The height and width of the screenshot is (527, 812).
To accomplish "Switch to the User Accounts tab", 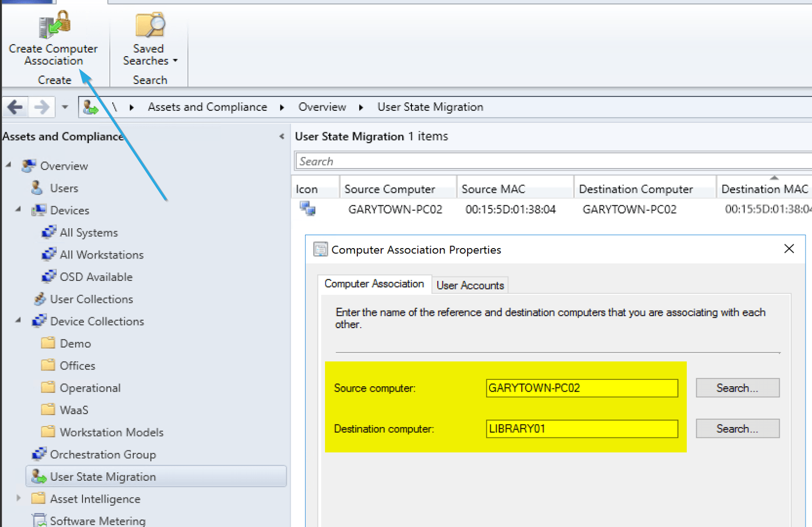I will [470, 285].
